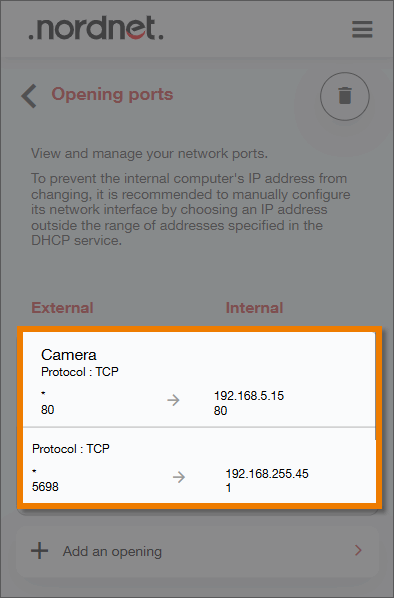Click external port 80 in Camera rule
394x598 pixels.
click(x=48, y=410)
